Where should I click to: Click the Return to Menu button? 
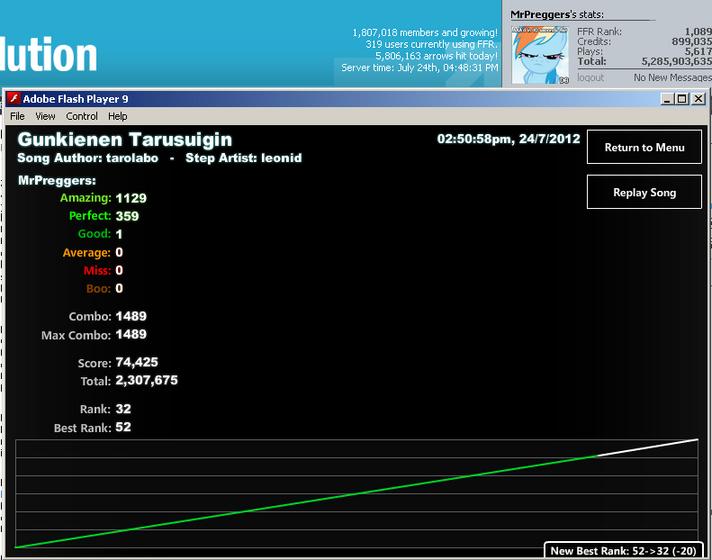click(x=644, y=147)
